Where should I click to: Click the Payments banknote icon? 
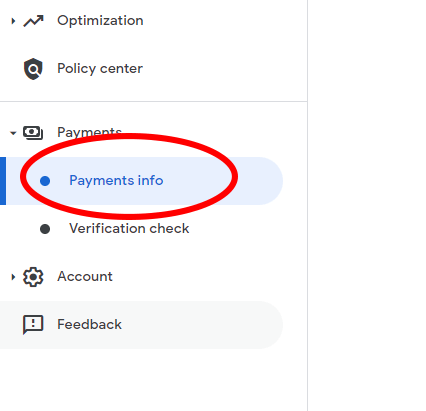tap(33, 133)
